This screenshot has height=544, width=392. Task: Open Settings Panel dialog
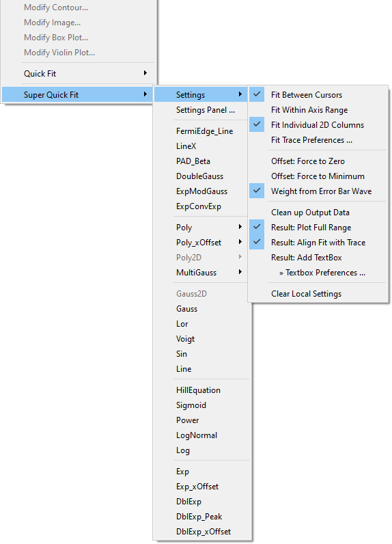coord(201,110)
